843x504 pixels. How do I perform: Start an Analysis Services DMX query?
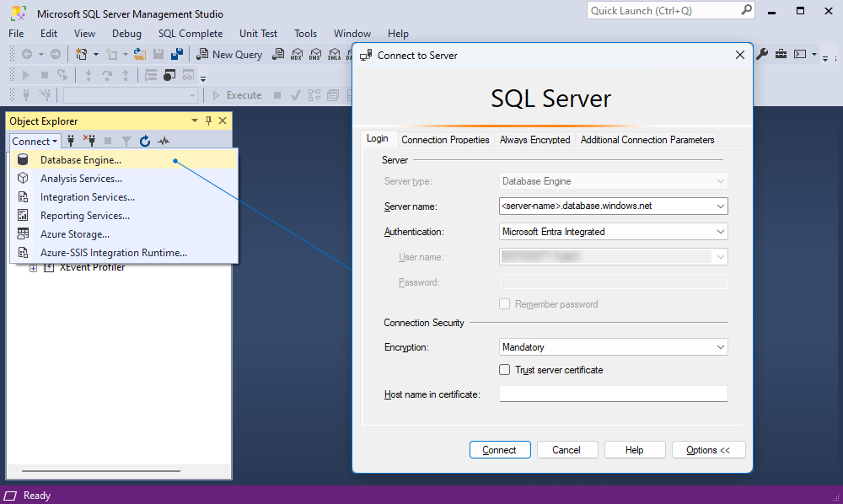pyautogui.click(x=315, y=54)
